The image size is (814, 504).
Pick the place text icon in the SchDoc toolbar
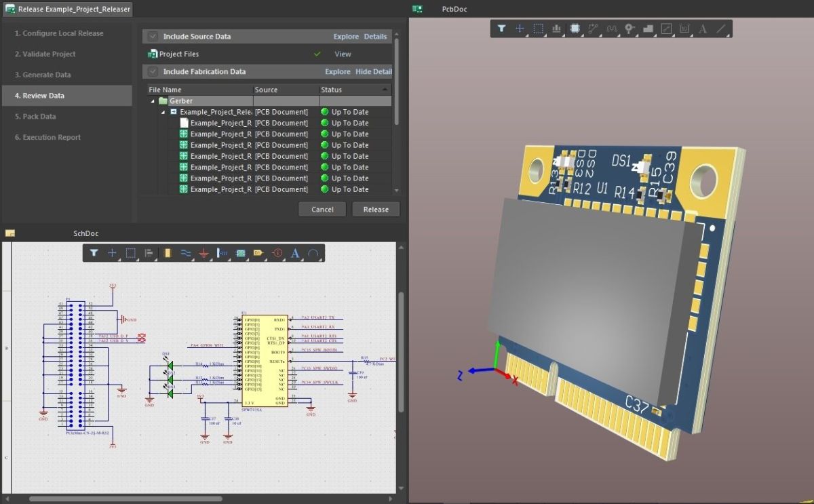pyautogui.click(x=294, y=253)
